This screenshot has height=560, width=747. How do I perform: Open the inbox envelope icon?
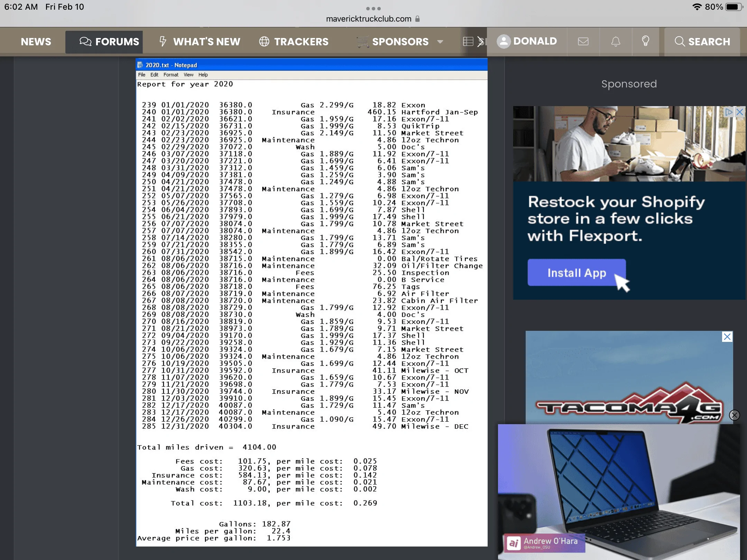coord(583,41)
